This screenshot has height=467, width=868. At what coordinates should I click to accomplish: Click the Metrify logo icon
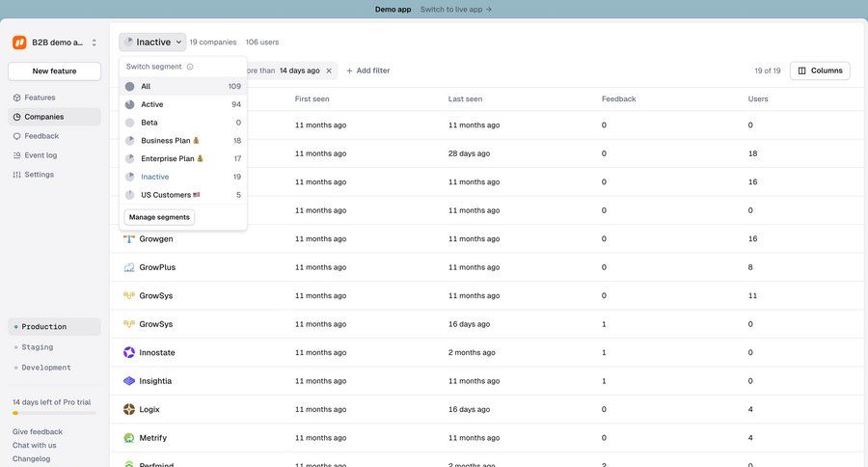point(129,438)
